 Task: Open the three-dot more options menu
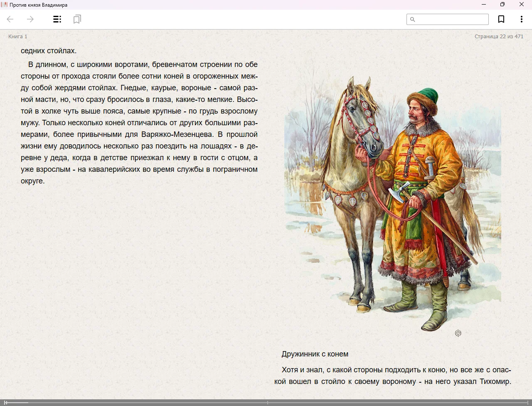(x=521, y=19)
